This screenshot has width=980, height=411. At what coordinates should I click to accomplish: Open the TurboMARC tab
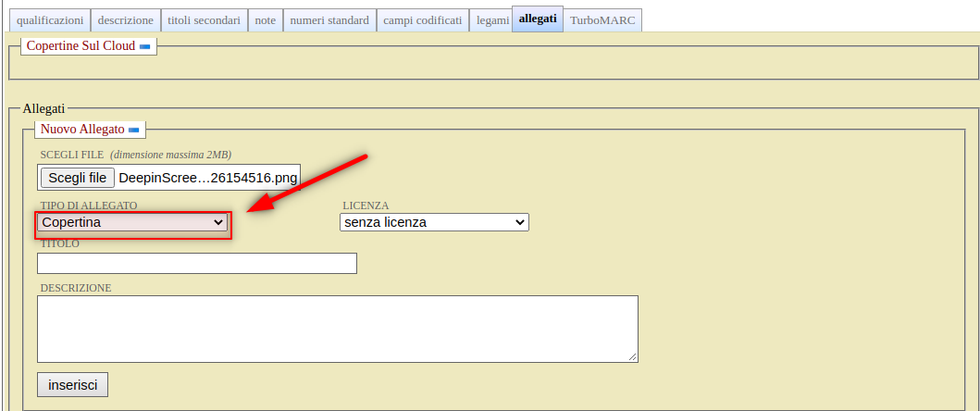click(x=602, y=20)
